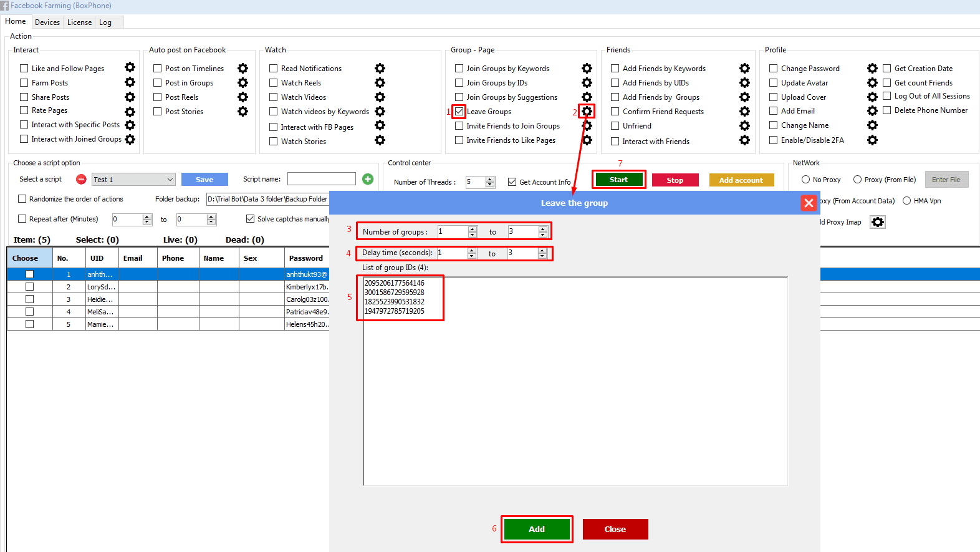Viewport: 980px width, 552px height.
Task: Click the Add account button
Action: click(741, 180)
